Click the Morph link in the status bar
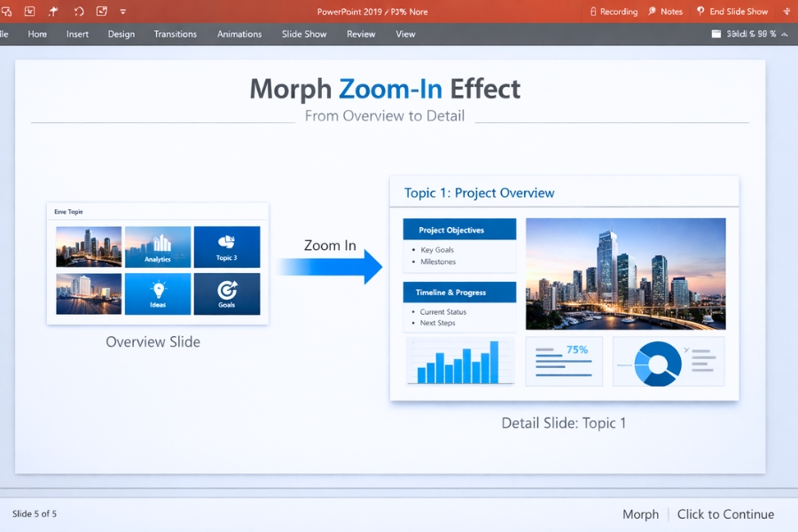 (640, 514)
